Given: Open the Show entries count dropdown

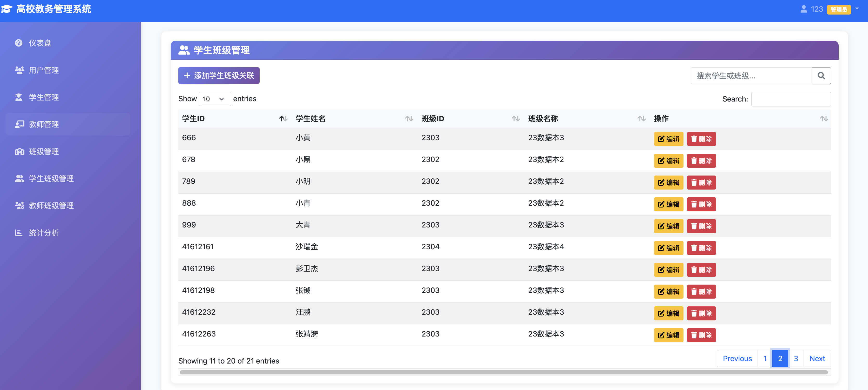Looking at the screenshot, I should [x=214, y=99].
